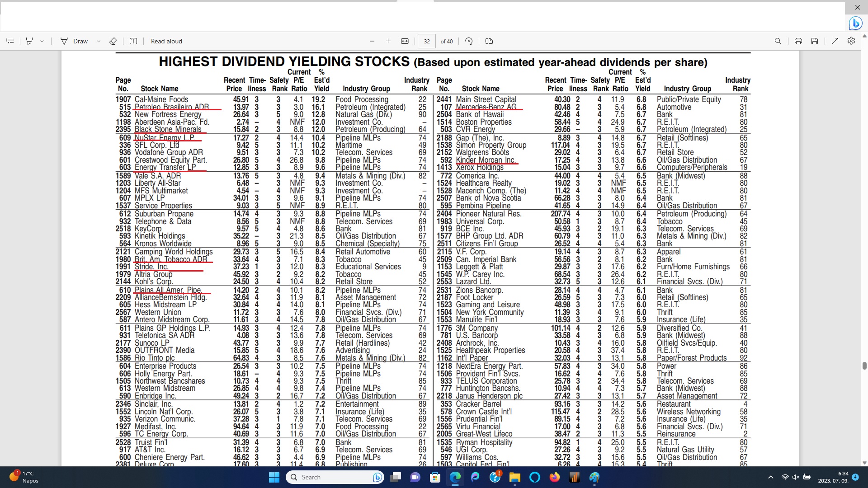Click the Walgreens Boots stock name
The image size is (868, 488).
(x=483, y=152)
